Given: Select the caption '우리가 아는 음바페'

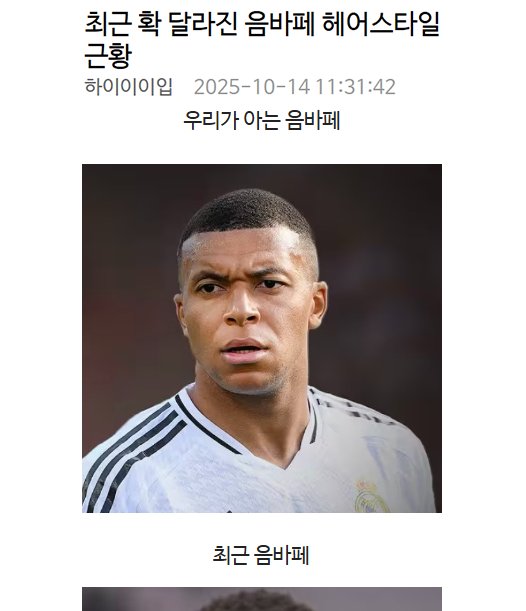Looking at the screenshot, I should coord(262,120).
